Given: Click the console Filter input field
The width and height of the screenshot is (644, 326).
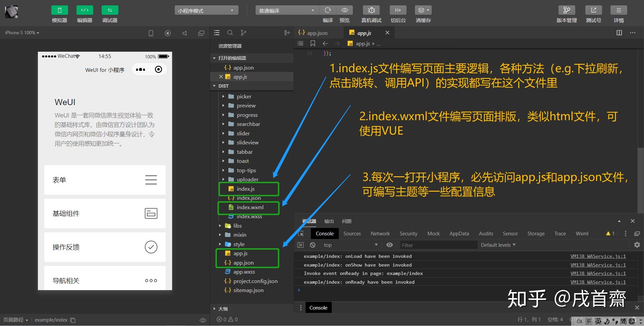Looking at the screenshot, I should (x=438, y=245).
